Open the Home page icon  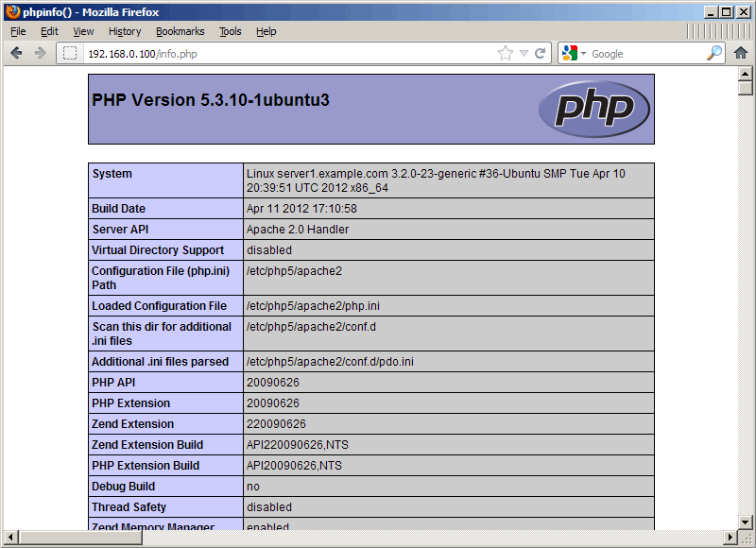[741, 53]
